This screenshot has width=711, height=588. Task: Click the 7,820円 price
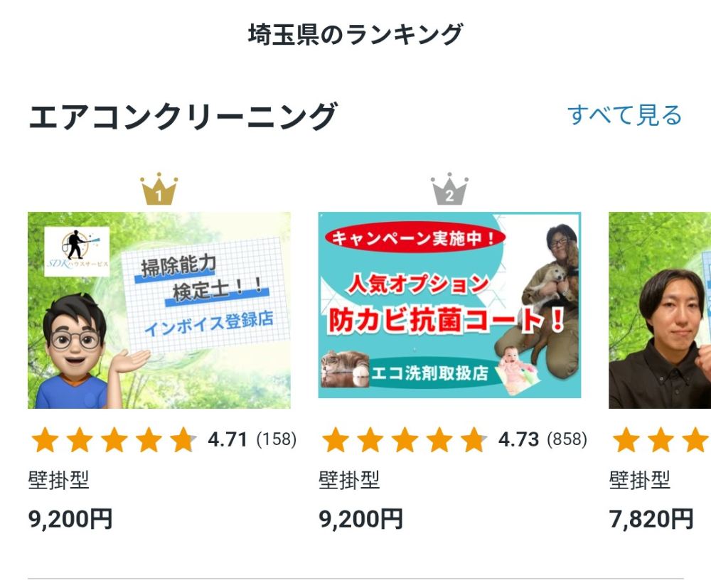coord(651,519)
